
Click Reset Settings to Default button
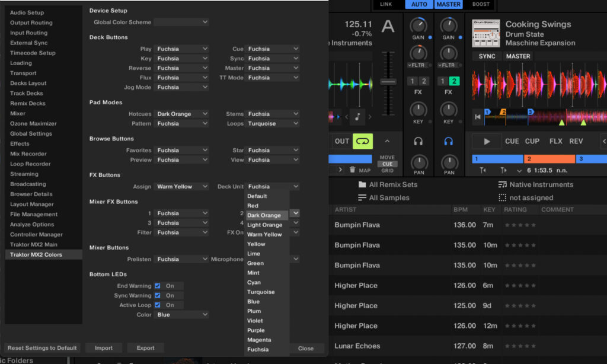click(x=42, y=348)
